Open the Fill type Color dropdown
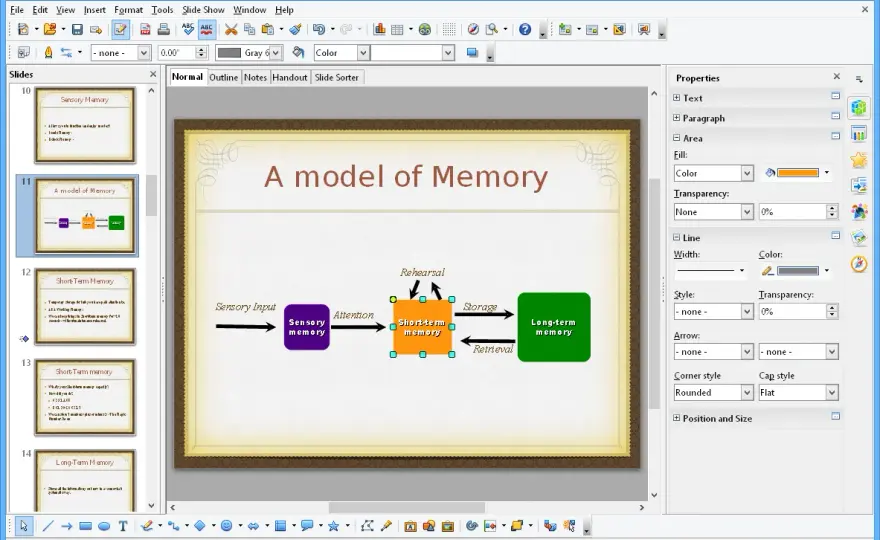The height and width of the screenshot is (540, 880). 713,173
